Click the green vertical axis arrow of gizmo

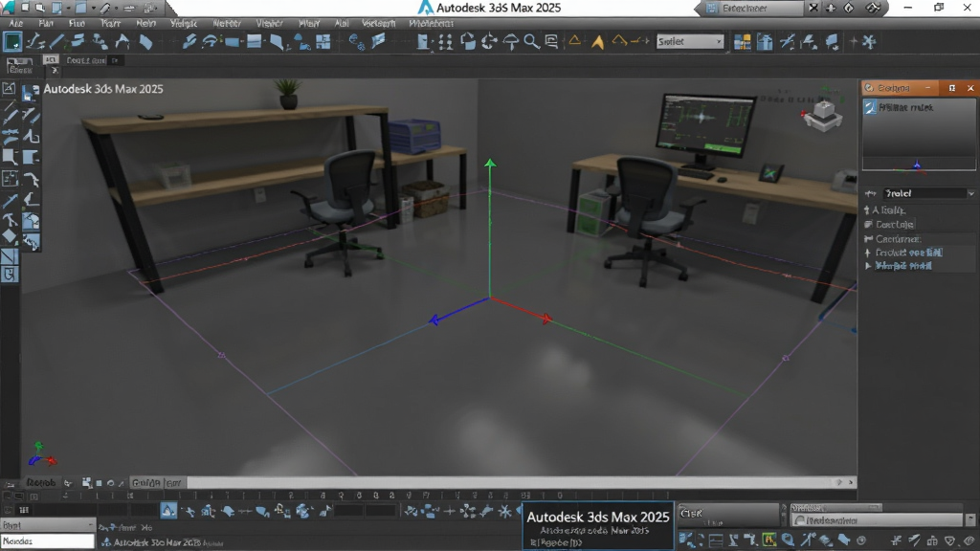(x=490, y=164)
